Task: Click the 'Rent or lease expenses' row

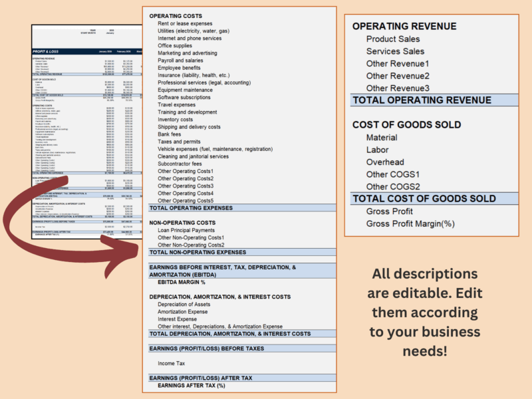Action: pos(185,23)
